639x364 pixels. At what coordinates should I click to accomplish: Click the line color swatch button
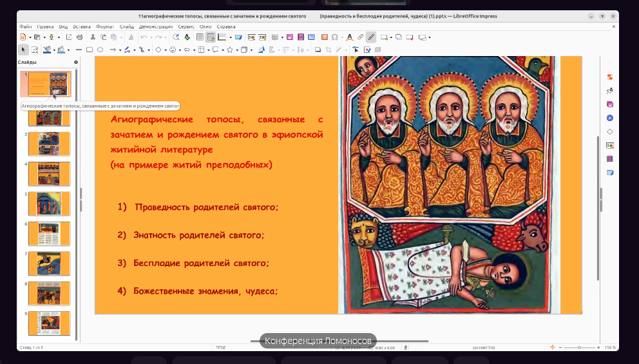point(47,50)
